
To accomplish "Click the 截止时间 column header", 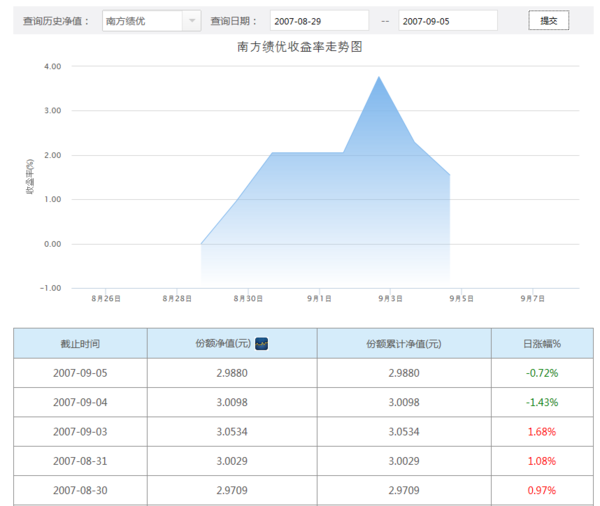I will pos(80,343).
